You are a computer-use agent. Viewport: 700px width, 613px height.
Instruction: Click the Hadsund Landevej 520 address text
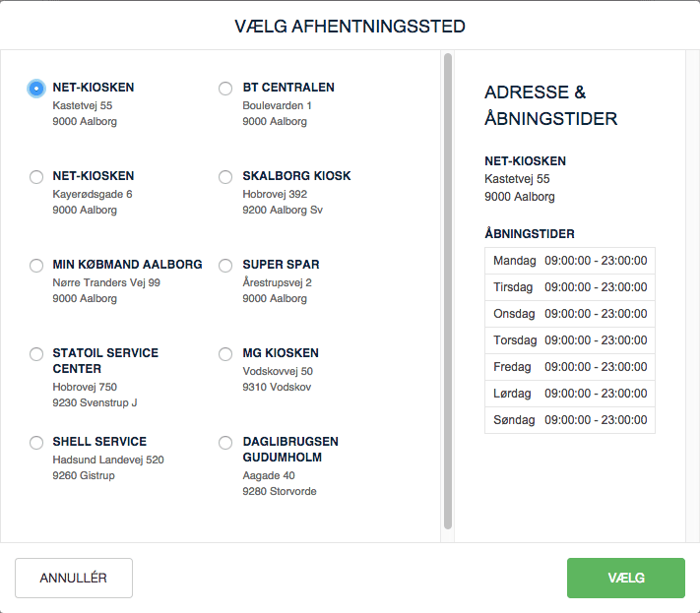point(108,460)
